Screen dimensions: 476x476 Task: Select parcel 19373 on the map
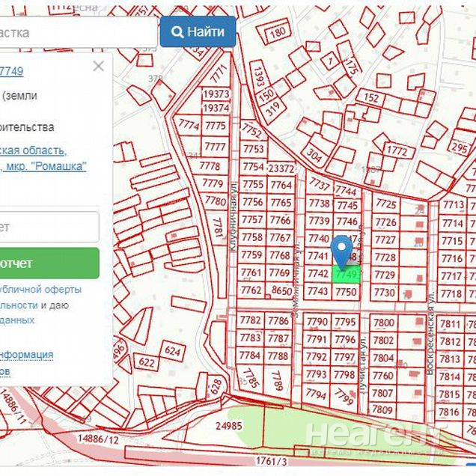(x=216, y=94)
